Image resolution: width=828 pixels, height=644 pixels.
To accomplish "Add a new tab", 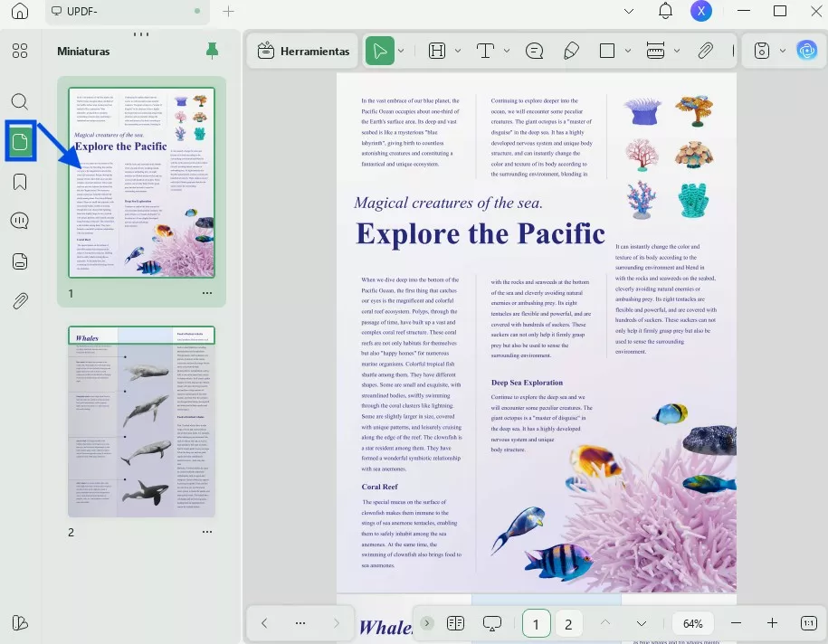I will [x=228, y=12].
